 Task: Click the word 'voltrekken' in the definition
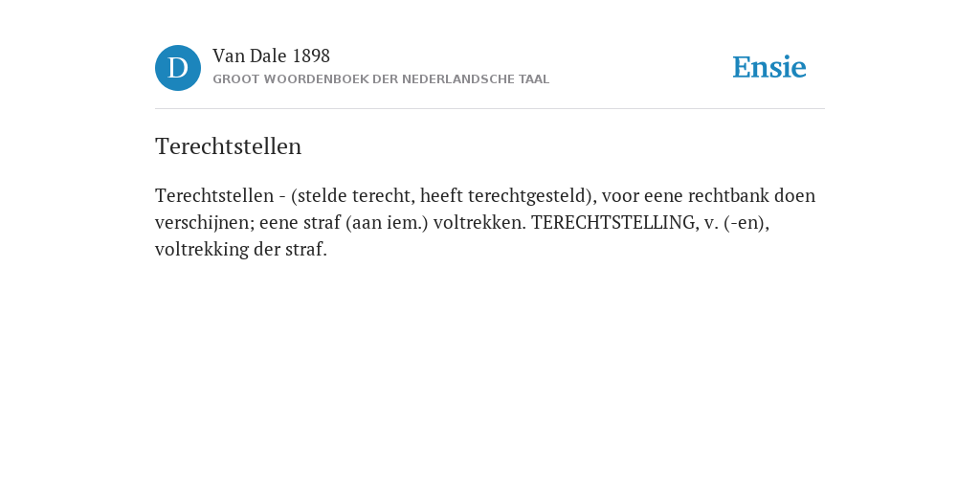(478, 222)
